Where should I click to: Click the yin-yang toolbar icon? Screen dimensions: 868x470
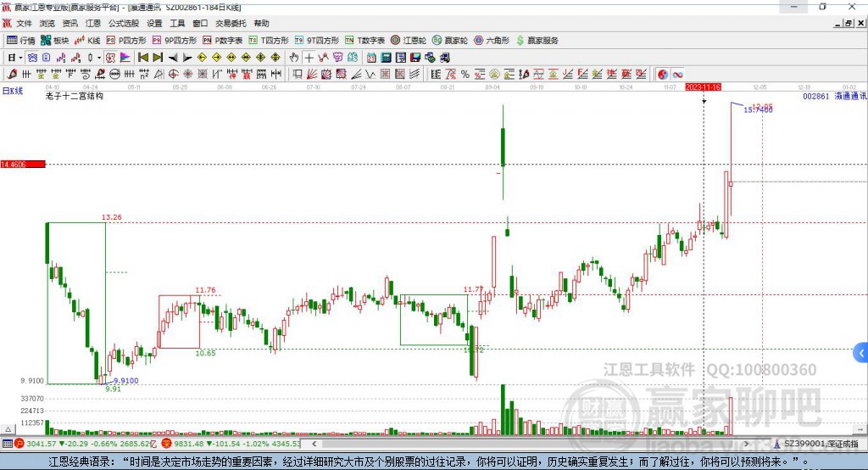point(663,75)
